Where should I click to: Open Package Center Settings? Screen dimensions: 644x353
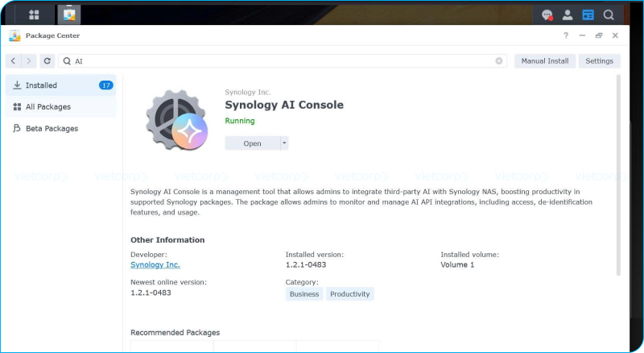[x=599, y=61]
